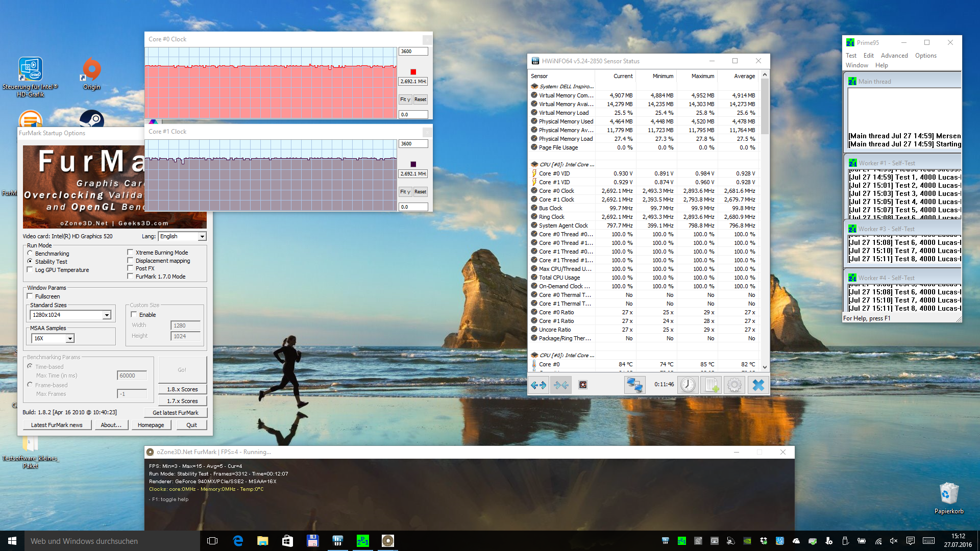The image size is (980, 551).
Task: Open Prime95 Options menu
Action: [x=925, y=56]
